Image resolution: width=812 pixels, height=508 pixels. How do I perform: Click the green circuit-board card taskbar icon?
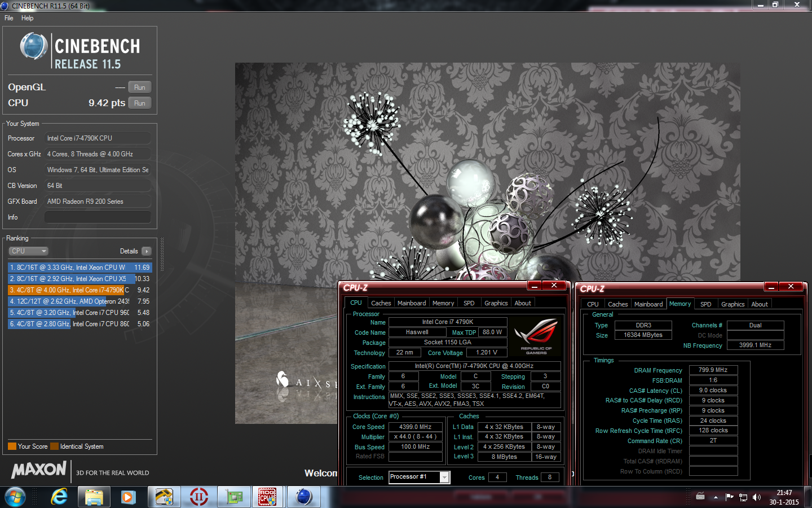coord(233,497)
